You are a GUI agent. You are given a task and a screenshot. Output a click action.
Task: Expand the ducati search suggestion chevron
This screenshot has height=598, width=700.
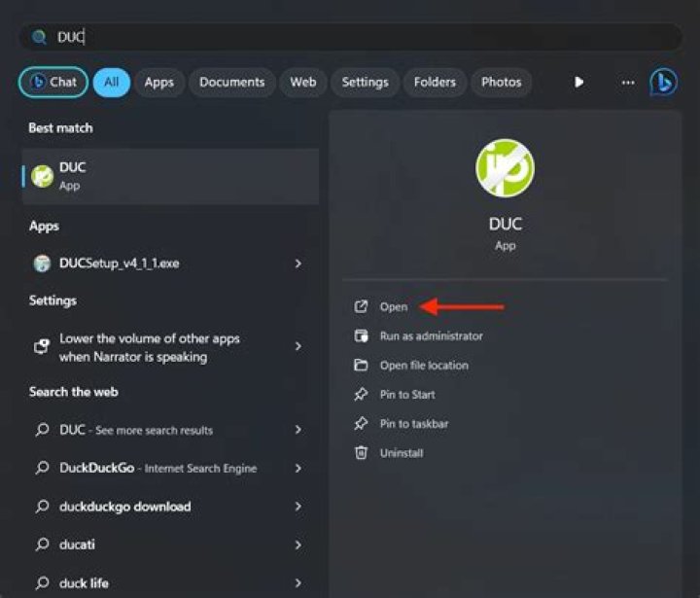pyautogui.click(x=298, y=545)
